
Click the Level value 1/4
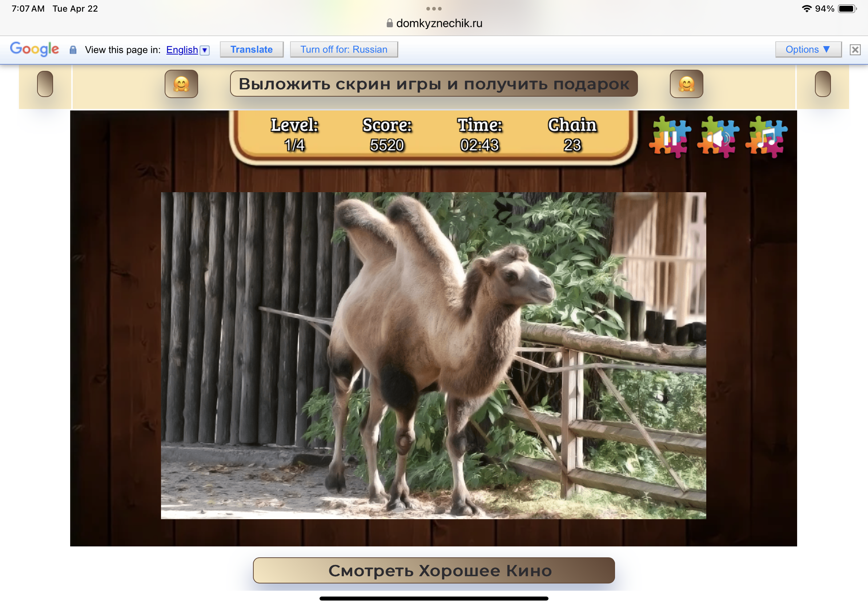294,145
